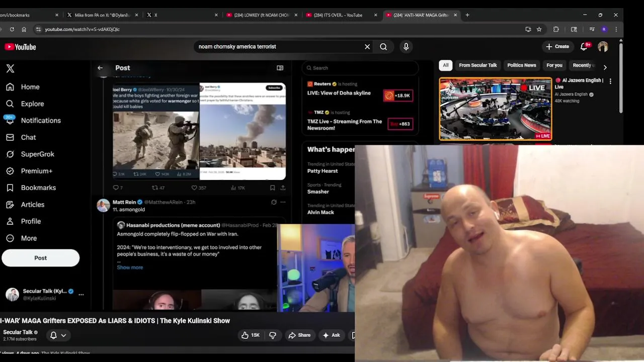
Task: Click the address bar URL
Action: [x=83, y=29]
